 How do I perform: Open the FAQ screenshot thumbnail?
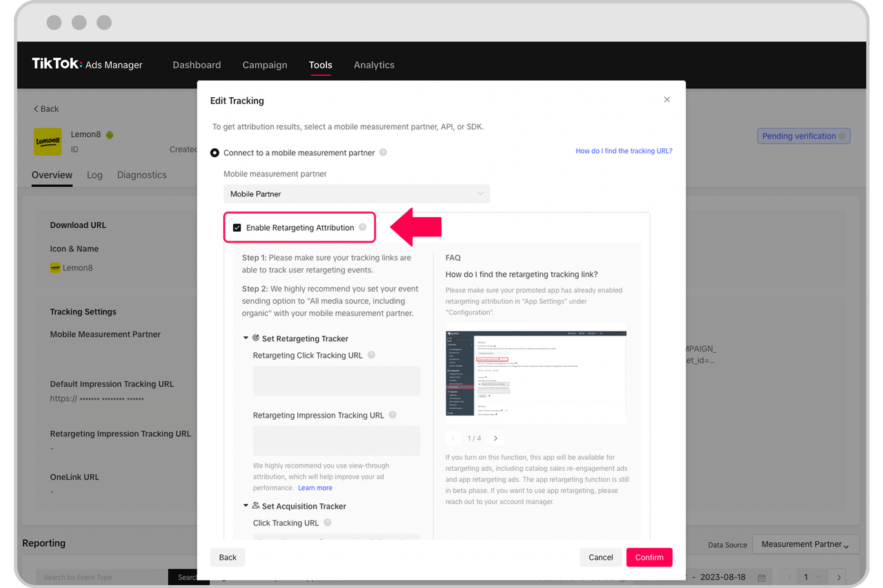coord(536,373)
